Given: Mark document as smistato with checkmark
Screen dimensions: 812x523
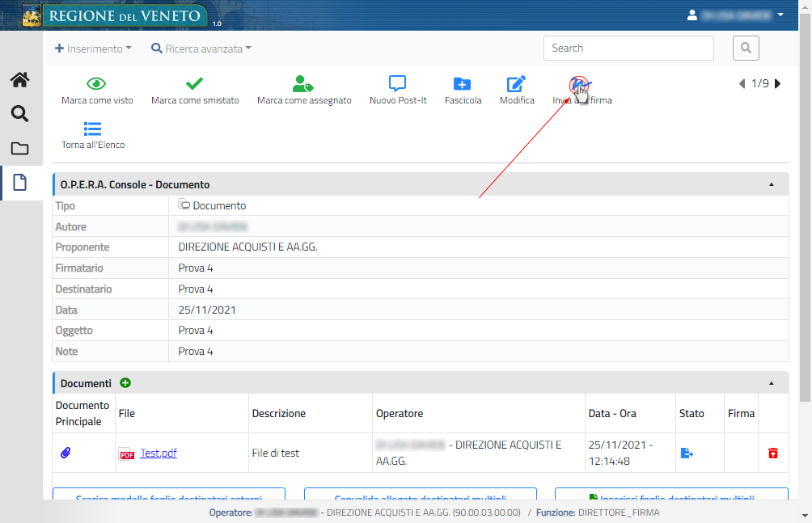Looking at the screenshot, I should tap(194, 84).
